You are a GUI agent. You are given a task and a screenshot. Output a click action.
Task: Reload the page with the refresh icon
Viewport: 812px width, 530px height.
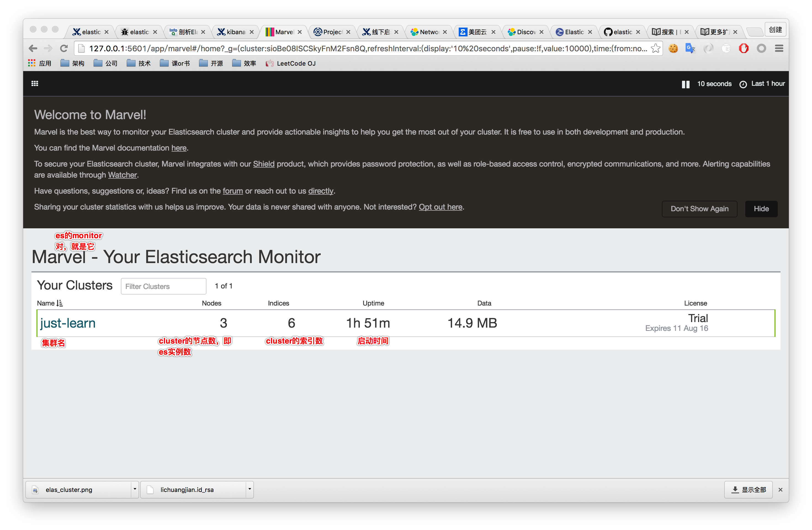[x=64, y=49]
